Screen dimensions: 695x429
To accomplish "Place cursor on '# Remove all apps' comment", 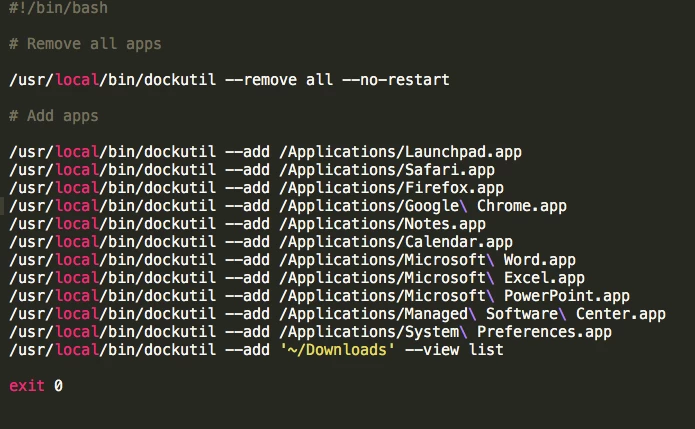I will pos(85,44).
